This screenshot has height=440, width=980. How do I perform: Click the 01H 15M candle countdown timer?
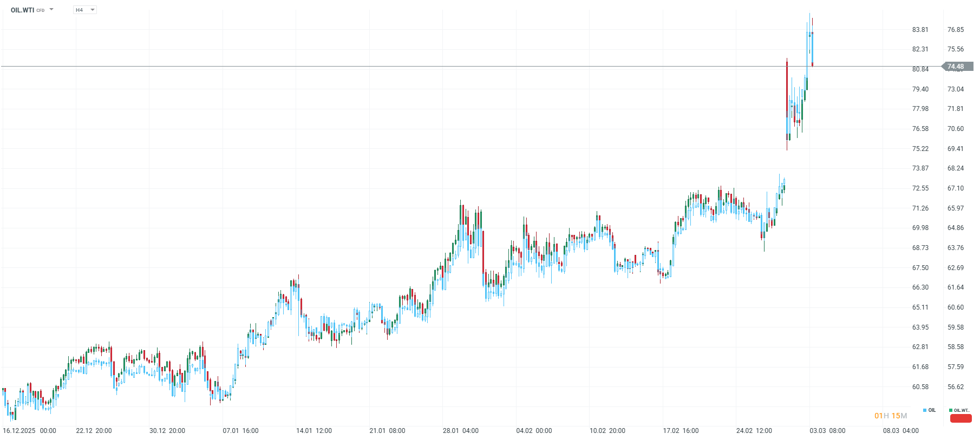(891, 416)
